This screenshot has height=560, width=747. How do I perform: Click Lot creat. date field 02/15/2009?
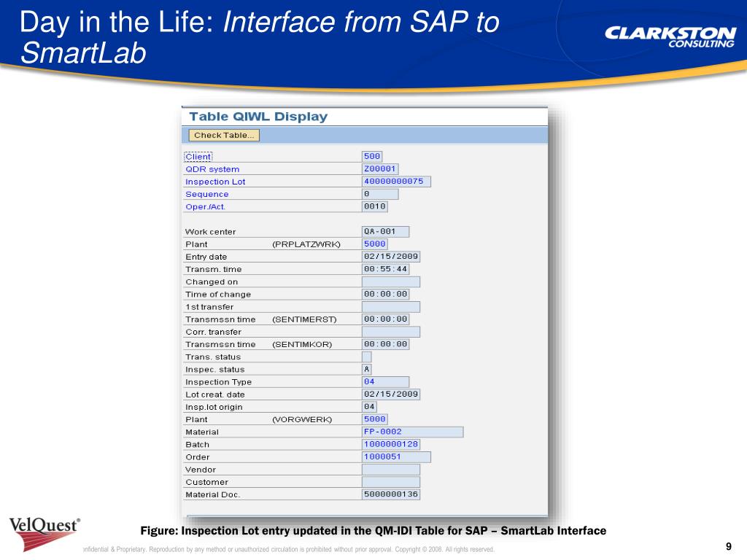pos(391,394)
